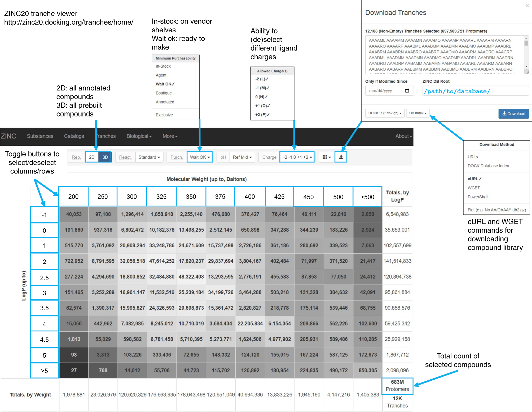Click the Purch. label link

pyautogui.click(x=177, y=157)
